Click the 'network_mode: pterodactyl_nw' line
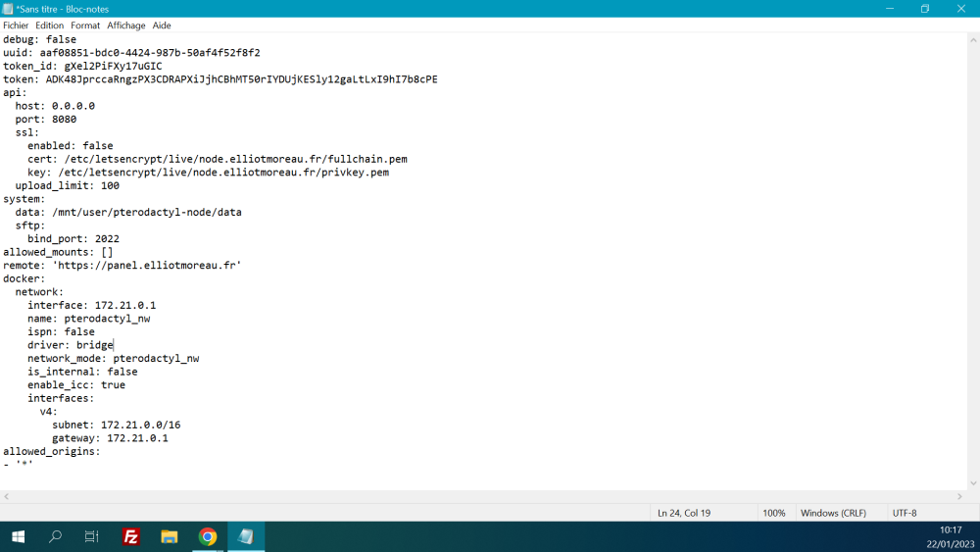 tap(113, 358)
